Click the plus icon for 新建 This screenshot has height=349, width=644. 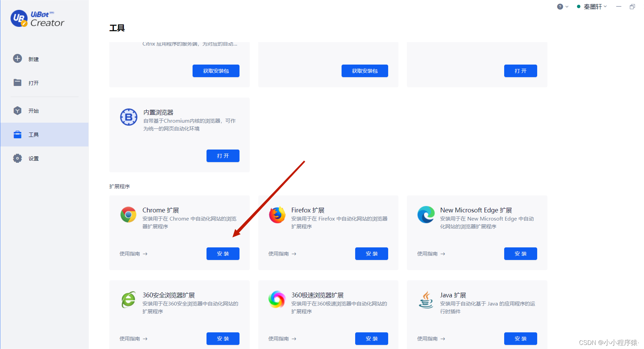pyautogui.click(x=17, y=58)
